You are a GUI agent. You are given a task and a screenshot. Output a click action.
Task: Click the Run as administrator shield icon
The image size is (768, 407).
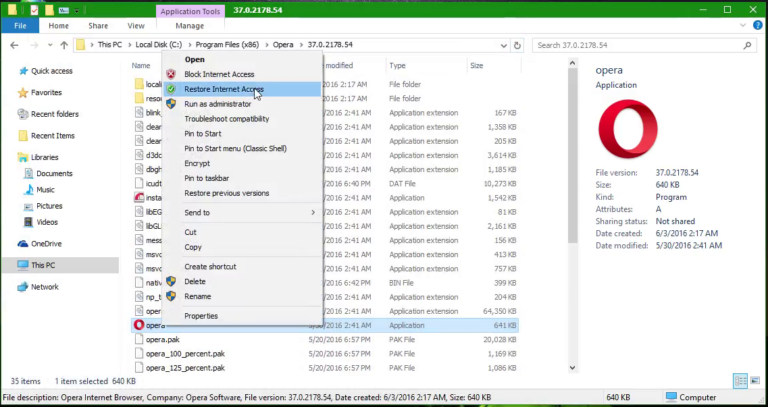pos(171,104)
